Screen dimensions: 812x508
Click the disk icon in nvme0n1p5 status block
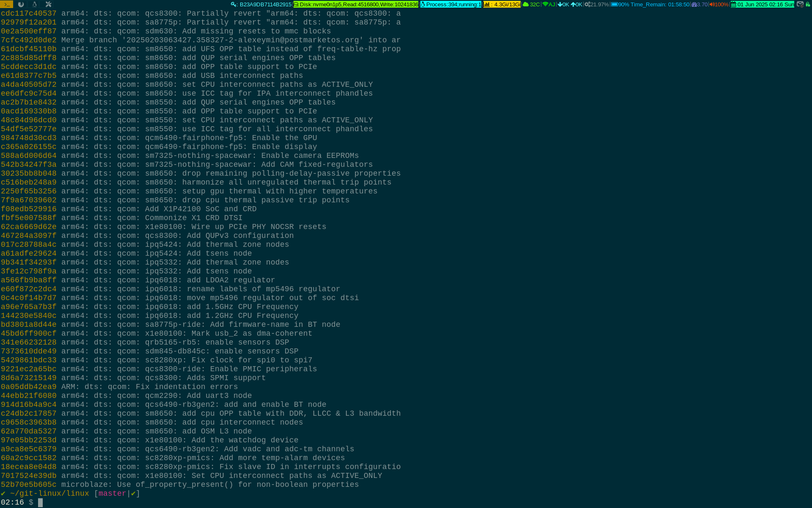click(296, 5)
